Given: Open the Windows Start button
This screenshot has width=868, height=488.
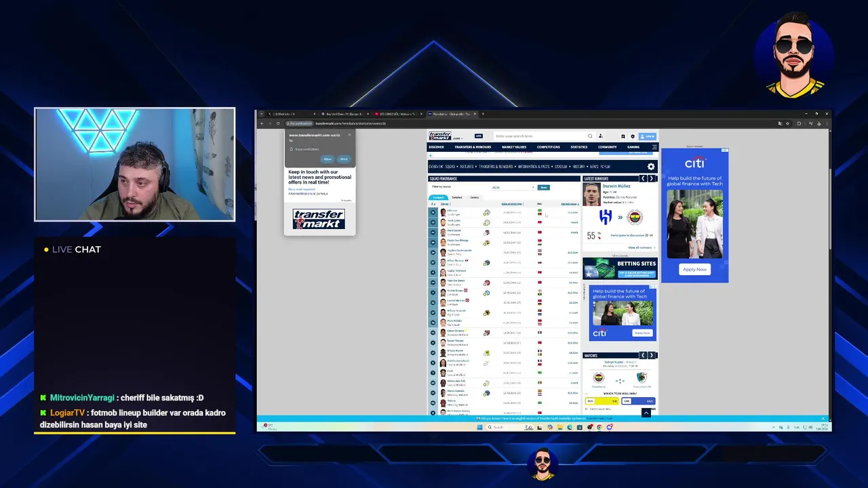Looking at the screenshot, I should (x=480, y=427).
